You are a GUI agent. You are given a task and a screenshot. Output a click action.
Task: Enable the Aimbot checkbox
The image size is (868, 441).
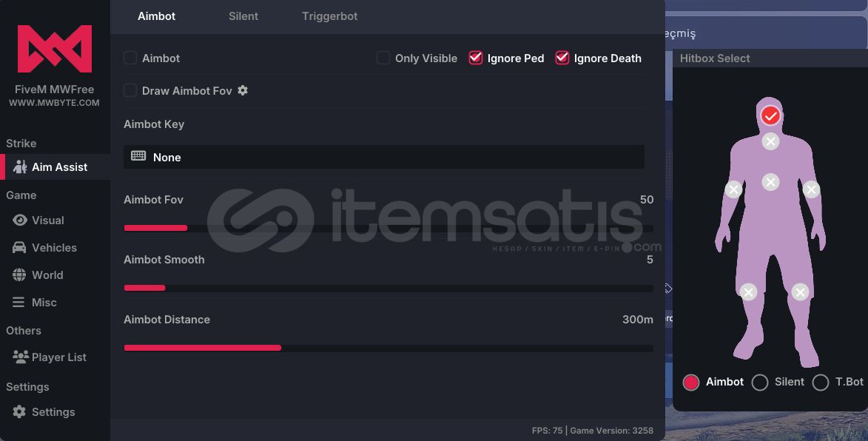tap(130, 58)
